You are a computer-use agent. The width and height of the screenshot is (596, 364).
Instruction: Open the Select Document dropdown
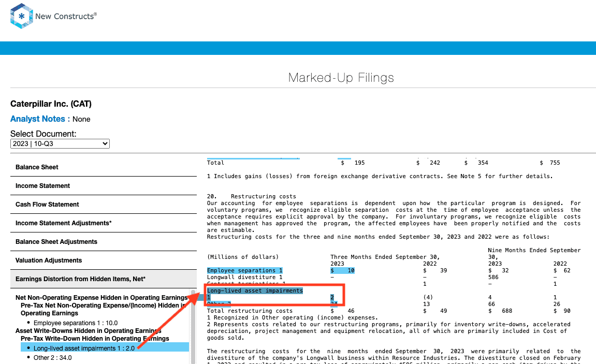(x=60, y=143)
